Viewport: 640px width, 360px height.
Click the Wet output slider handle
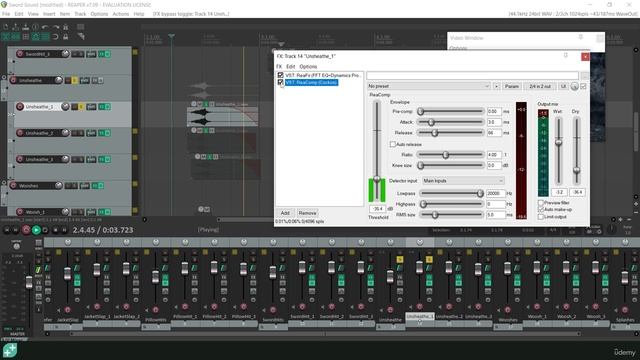pos(558,142)
